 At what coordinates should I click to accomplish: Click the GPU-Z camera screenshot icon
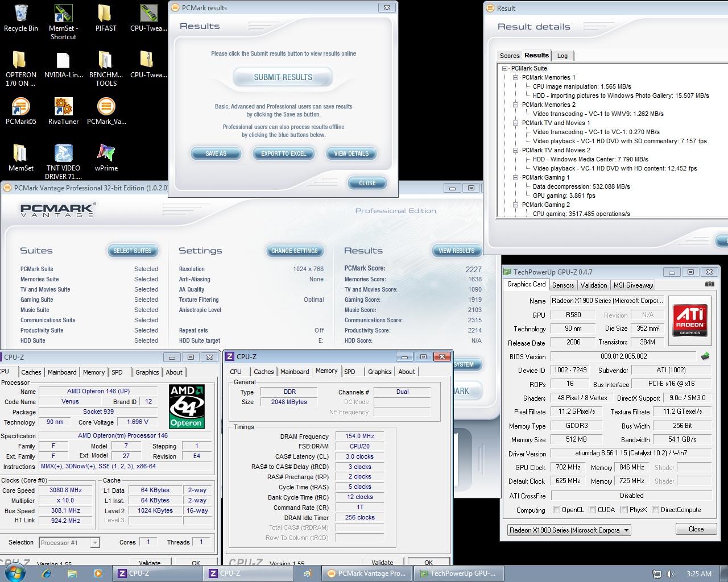click(709, 284)
